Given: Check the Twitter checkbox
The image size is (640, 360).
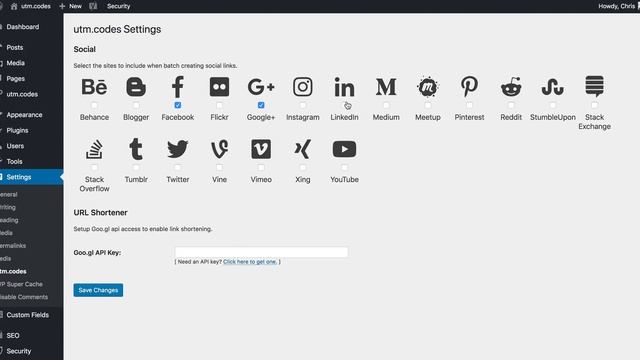Looking at the screenshot, I should (x=178, y=167).
